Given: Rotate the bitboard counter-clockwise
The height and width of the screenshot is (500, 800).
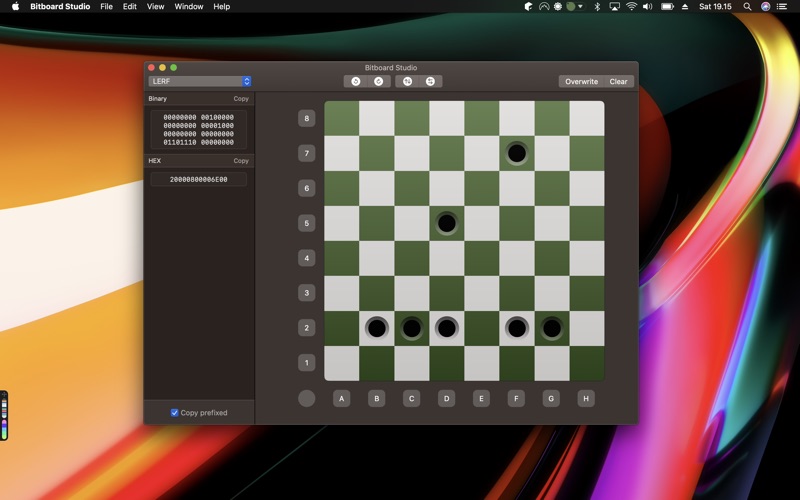Looking at the screenshot, I should (x=356, y=82).
